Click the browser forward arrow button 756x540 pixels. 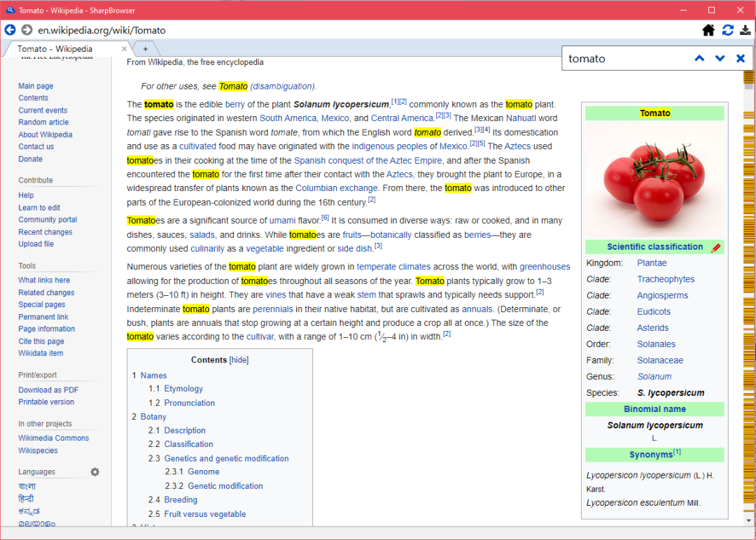click(x=27, y=30)
